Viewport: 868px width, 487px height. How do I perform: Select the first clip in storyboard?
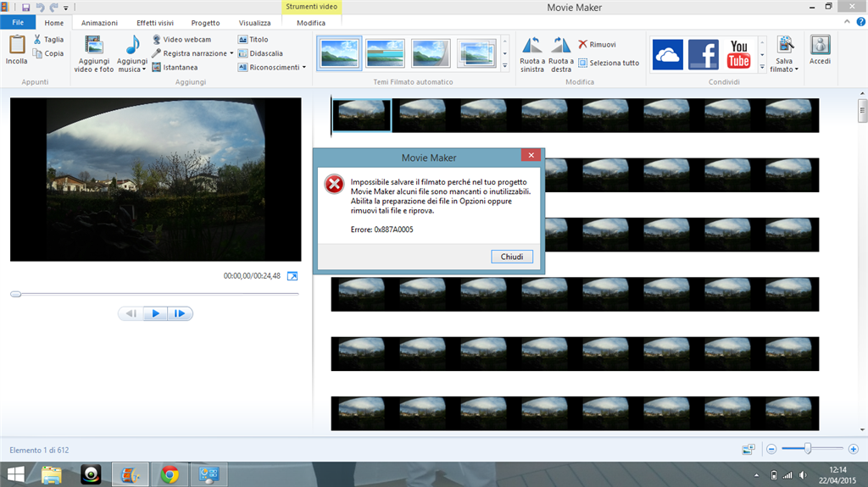point(361,115)
